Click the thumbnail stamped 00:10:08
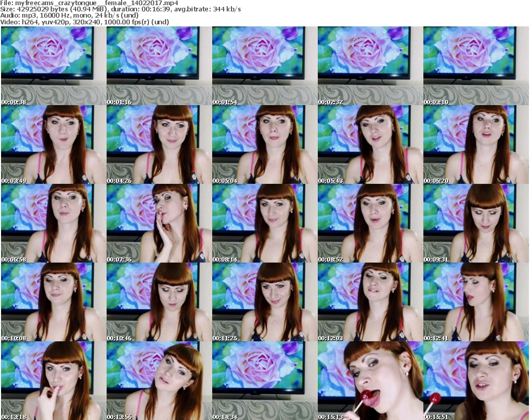This screenshot has width=530, height=420. pyautogui.click(x=53, y=302)
